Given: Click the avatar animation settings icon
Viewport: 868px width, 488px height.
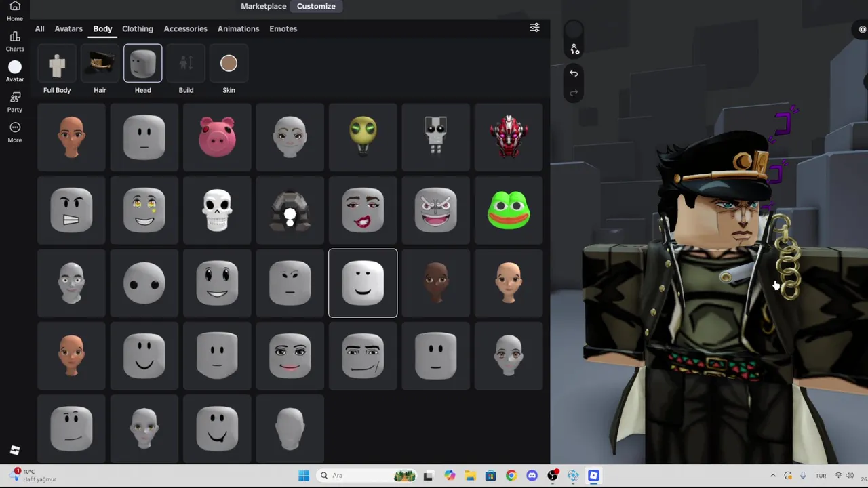Looking at the screenshot, I should (574, 49).
